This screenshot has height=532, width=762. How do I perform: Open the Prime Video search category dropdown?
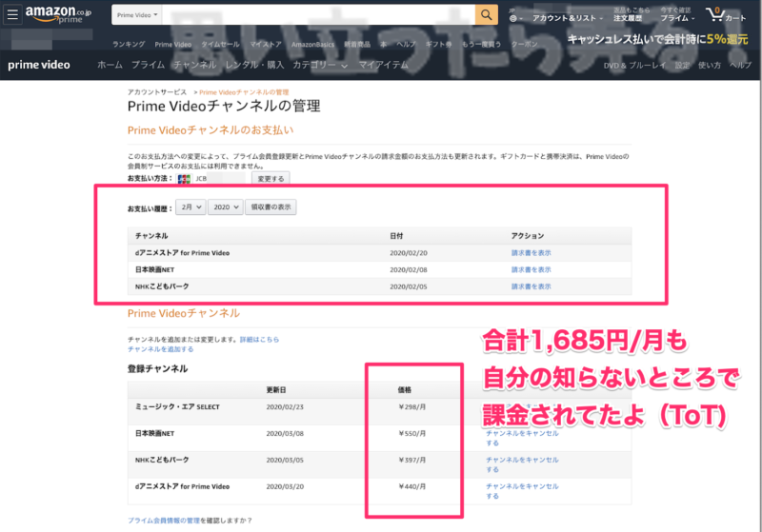137,15
